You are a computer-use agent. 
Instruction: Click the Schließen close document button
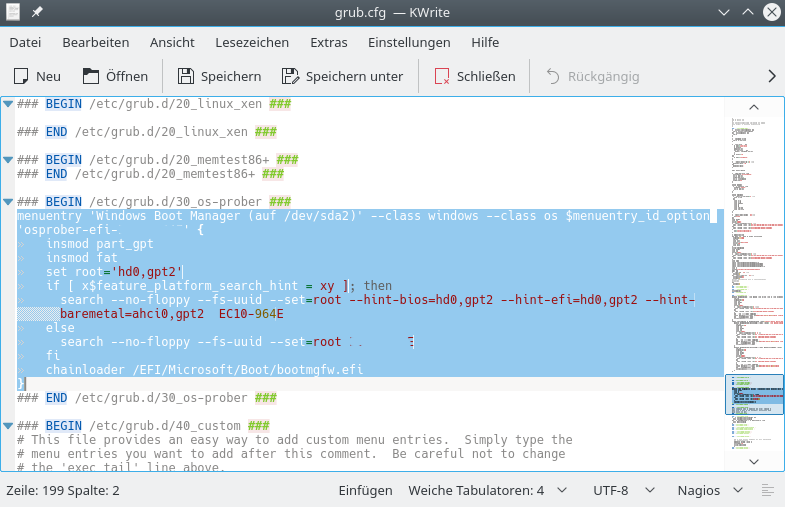click(475, 76)
